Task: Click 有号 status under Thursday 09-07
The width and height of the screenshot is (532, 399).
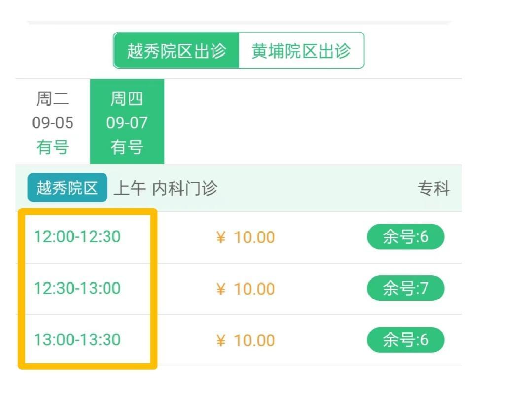Action: pyautogui.click(x=127, y=147)
